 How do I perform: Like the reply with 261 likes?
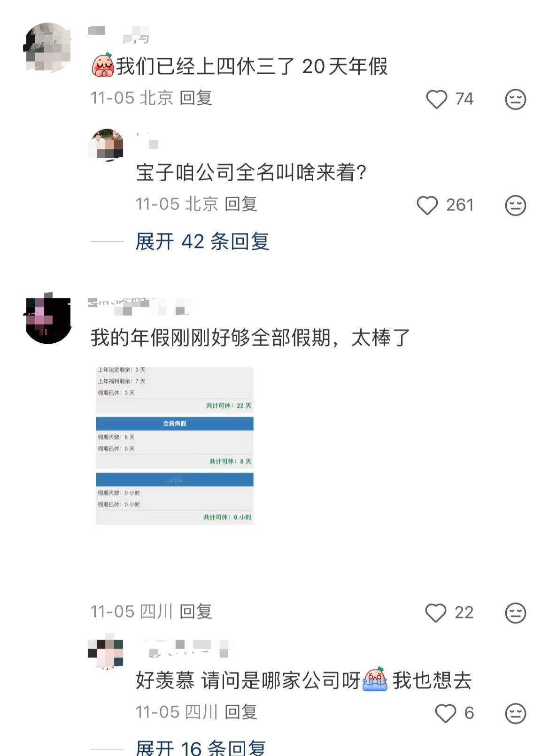[427, 205]
